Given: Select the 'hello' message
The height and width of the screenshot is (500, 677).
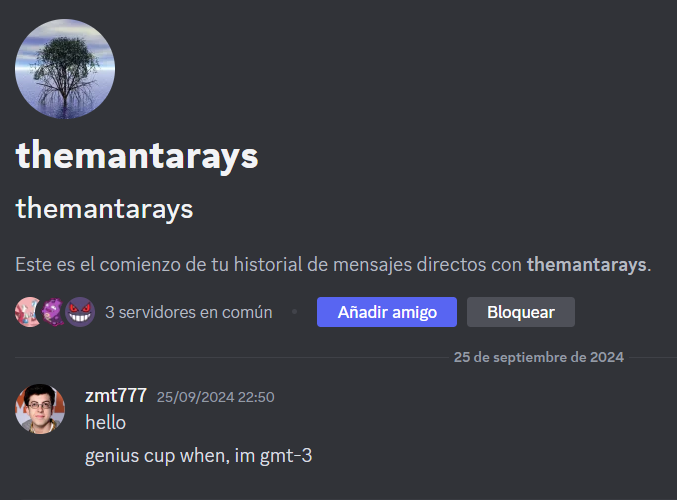Looking at the screenshot, I should (x=105, y=422).
